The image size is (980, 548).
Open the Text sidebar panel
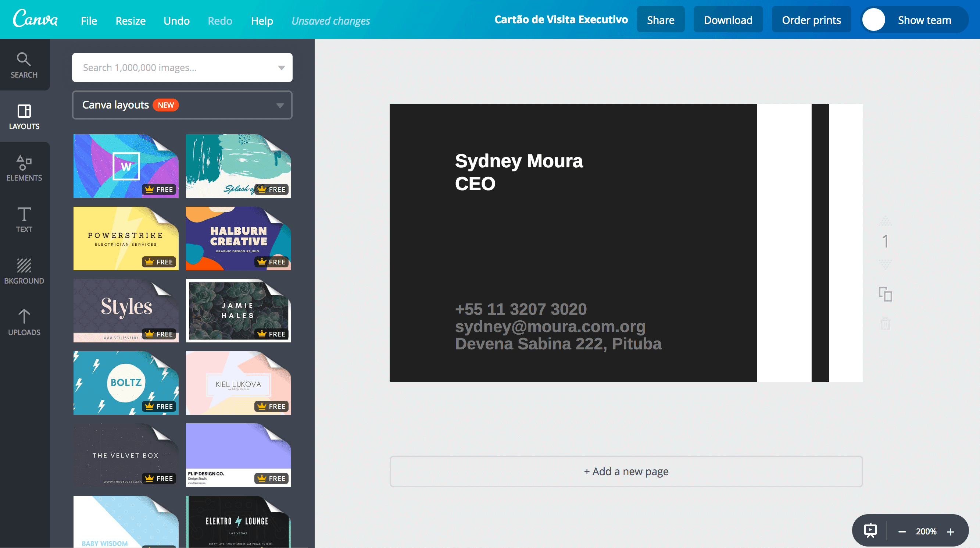point(24,220)
